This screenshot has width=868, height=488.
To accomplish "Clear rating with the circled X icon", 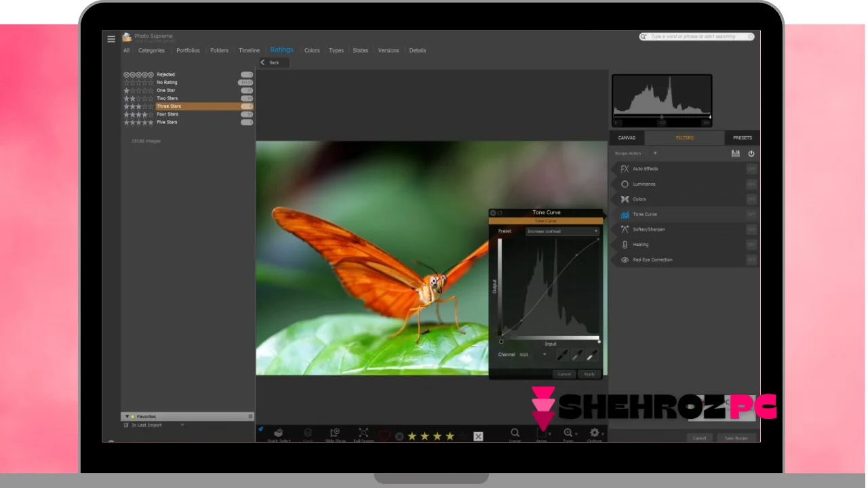I will pos(399,436).
